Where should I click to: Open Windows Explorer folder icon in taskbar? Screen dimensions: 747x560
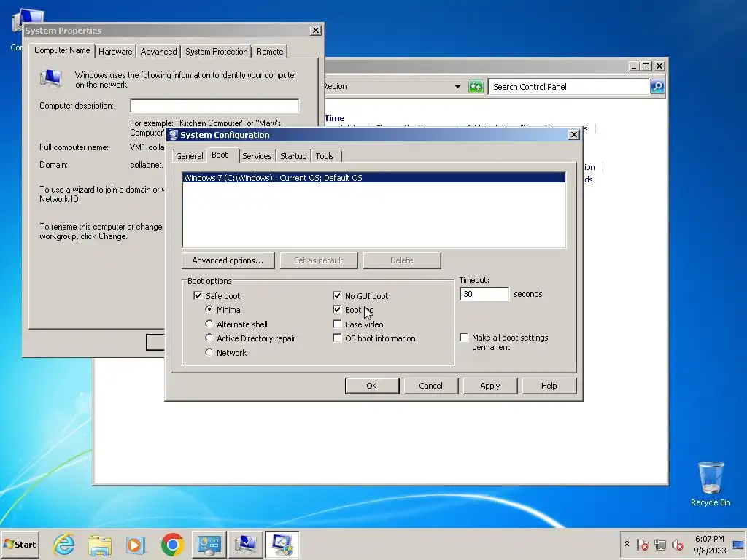100,544
